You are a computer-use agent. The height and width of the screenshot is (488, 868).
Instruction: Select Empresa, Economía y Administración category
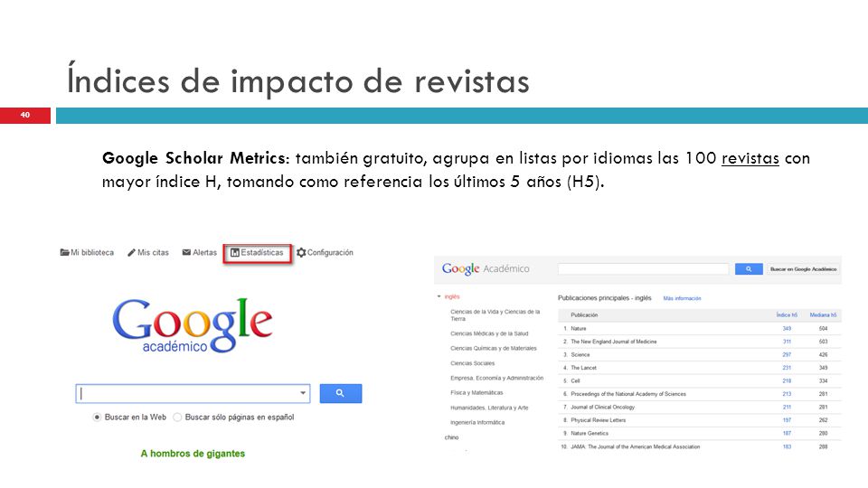click(x=496, y=379)
